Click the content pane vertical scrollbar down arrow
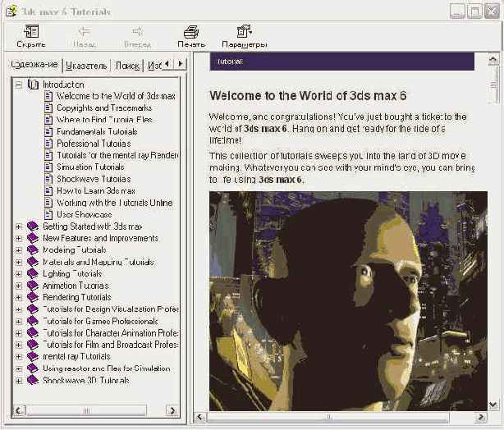This screenshot has height=430, width=504. point(494,404)
